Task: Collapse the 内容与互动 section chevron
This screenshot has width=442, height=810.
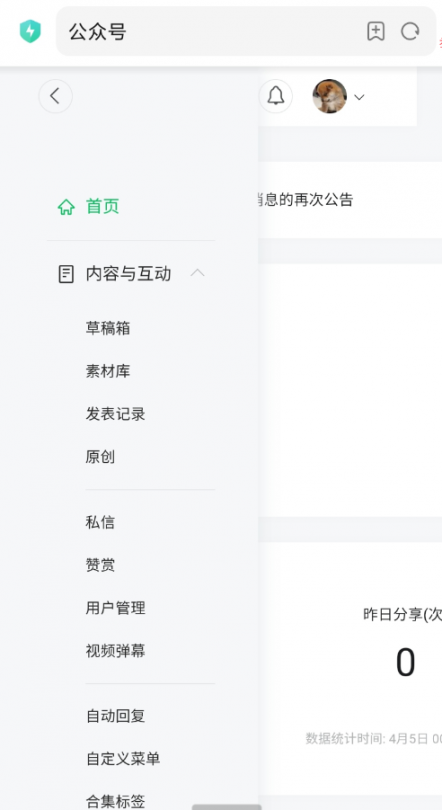Action: (x=197, y=273)
